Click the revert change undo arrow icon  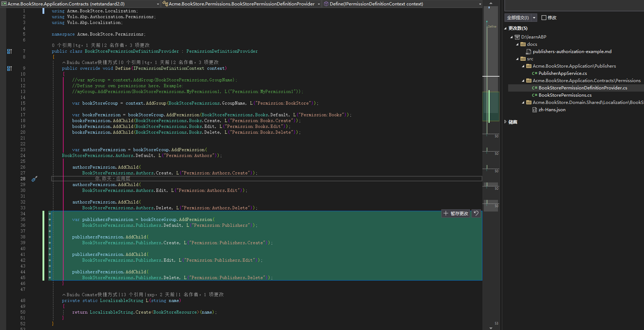point(476,213)
